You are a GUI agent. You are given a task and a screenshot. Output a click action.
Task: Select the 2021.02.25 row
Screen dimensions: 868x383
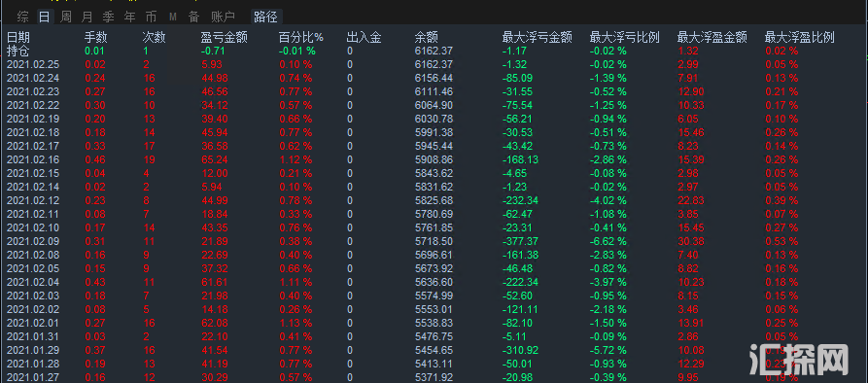[434, 65]
